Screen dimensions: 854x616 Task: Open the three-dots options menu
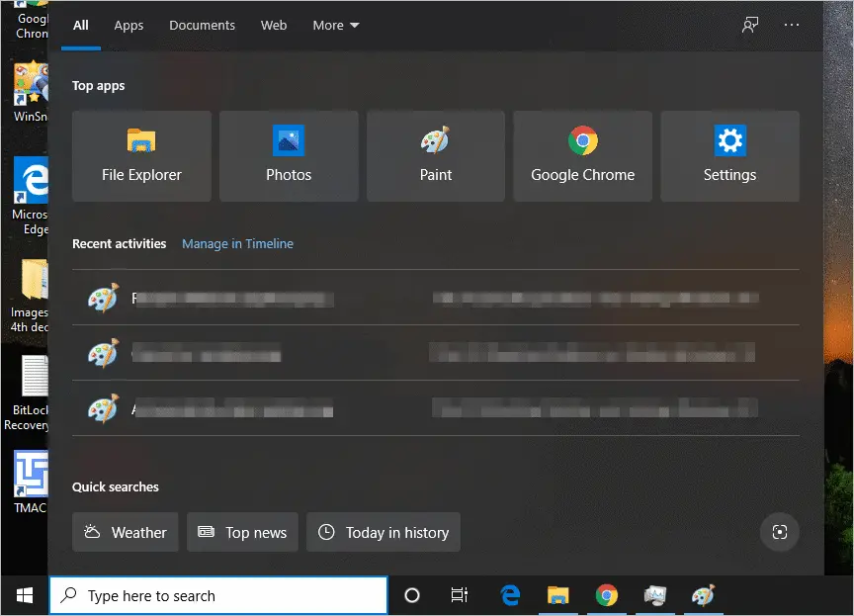coord(792,25)
